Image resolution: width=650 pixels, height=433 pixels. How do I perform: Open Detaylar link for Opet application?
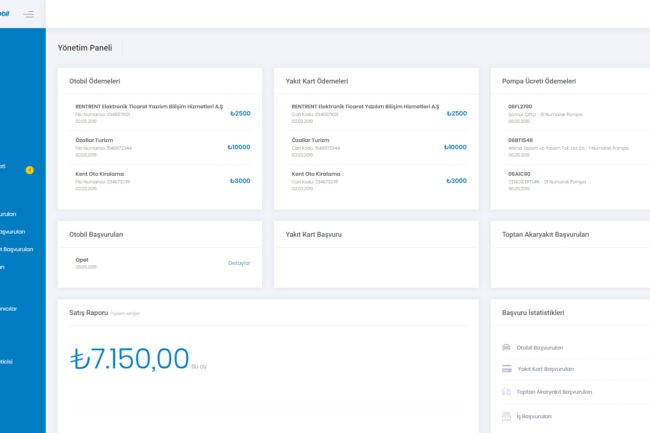(239, 263)
